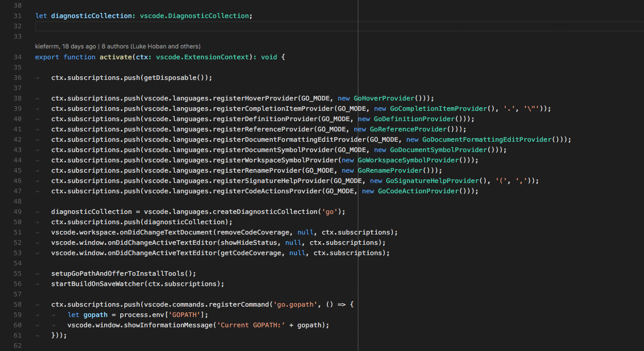Click 'diagnosticCollection' on line 31
This screenshot has width=644, height=351.
pos(91,15)
